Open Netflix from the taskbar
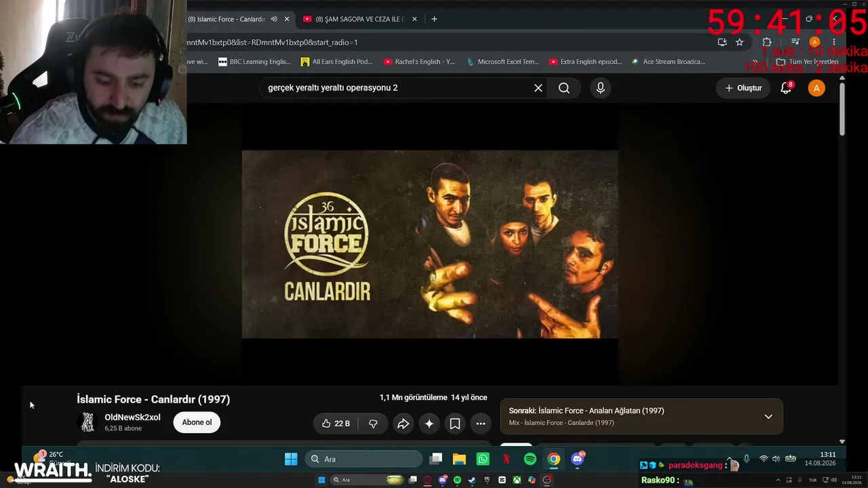868x488 pixels. 507,459
